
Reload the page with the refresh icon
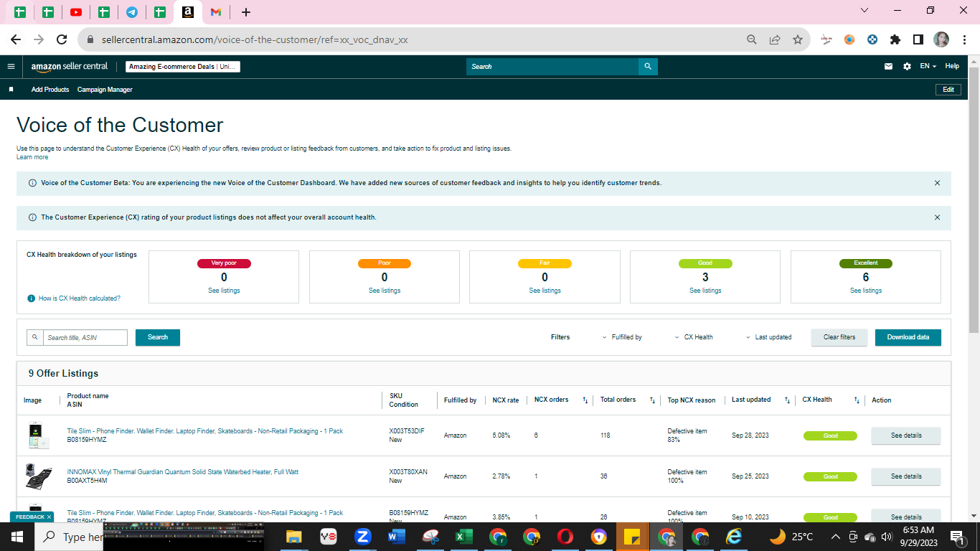pos(62,40)
